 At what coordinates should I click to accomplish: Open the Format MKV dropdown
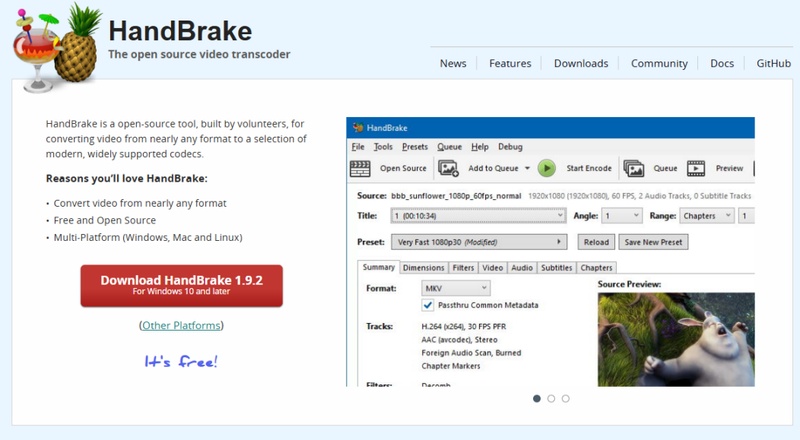tap(455, 288)
